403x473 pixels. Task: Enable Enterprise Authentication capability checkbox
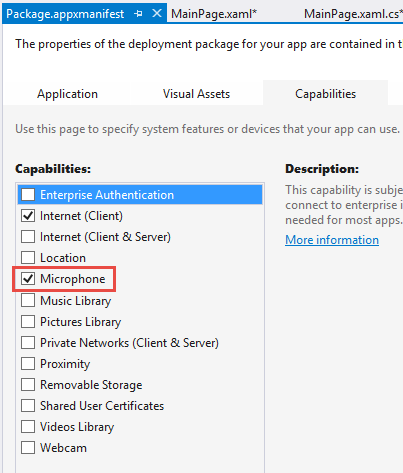pyautogui.click(x=28, y=195)
